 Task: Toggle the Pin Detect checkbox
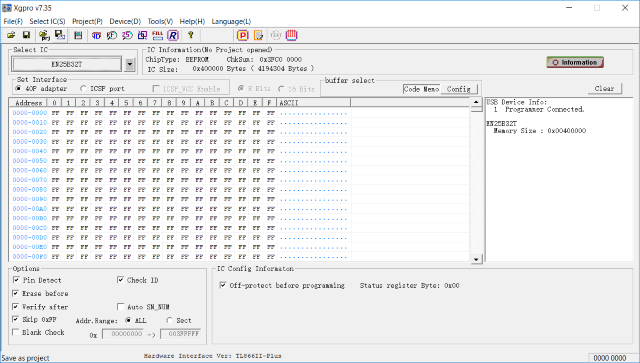[x=16, y=280]
